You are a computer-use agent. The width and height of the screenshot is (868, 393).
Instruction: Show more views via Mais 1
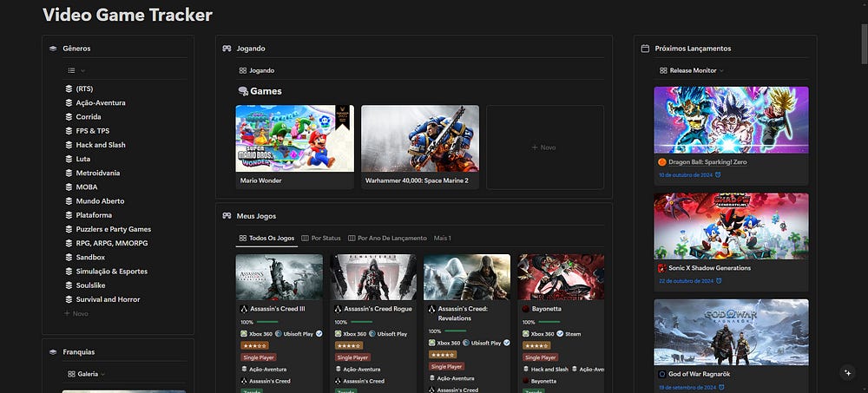pyautogui.click(x=443, y=238)
